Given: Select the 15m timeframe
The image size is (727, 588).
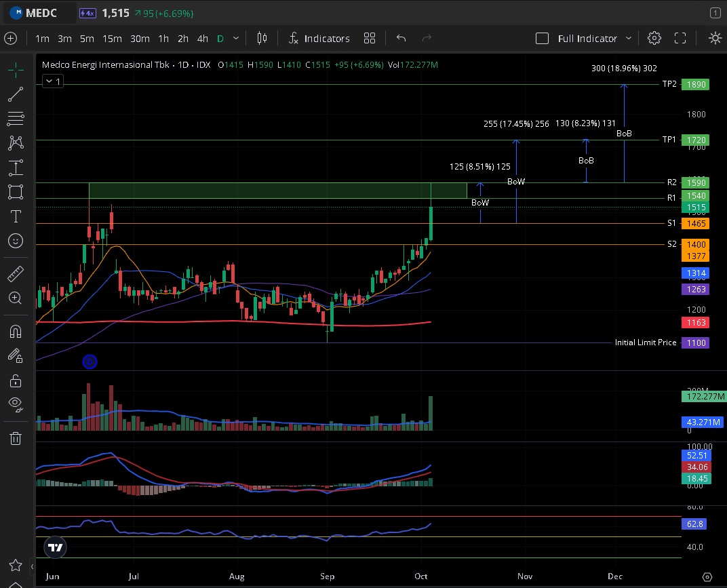Looking at the screenshot, I should coord(111,39).
